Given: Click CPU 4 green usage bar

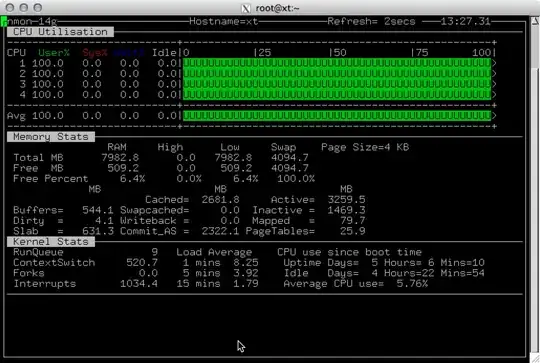Looking at the screenshot, I should (337, 95).
